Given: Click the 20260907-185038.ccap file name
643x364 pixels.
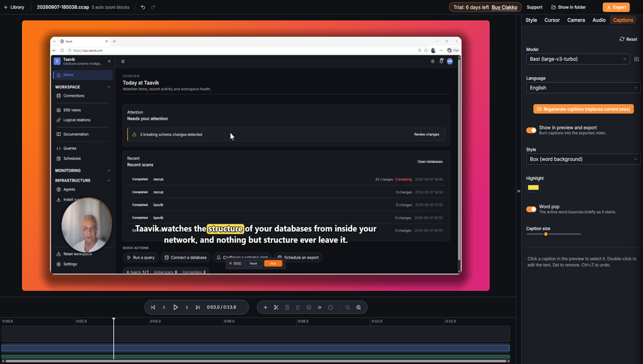Looking at the screenshot, I should tap(62, 7).
